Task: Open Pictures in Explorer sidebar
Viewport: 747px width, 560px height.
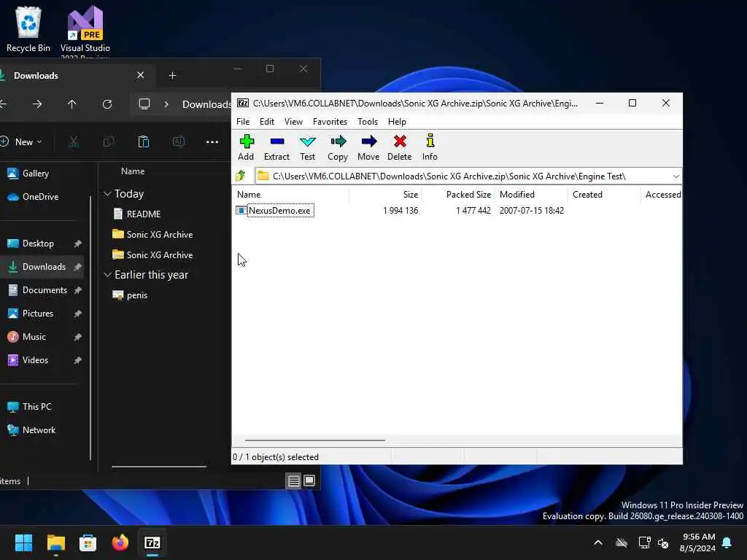Action: (x=38, y=314)
